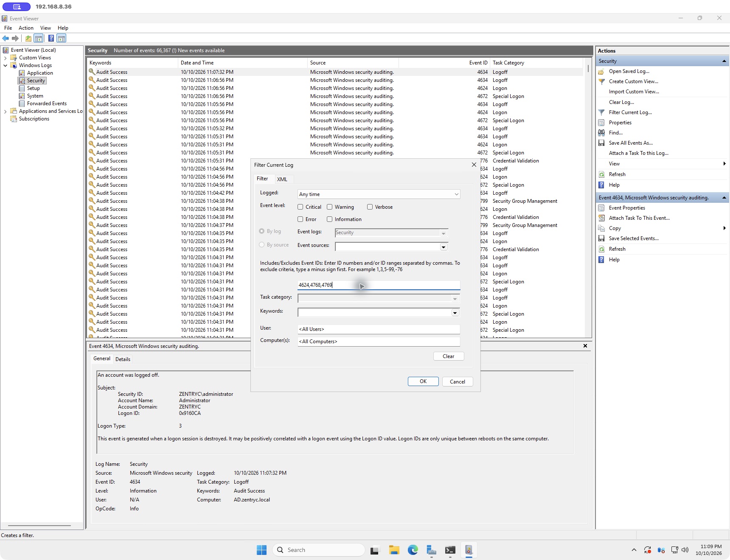The image size is (730, 560).
Task: Click the Help question-mark toolbar icon
Action: pos(51,38)
